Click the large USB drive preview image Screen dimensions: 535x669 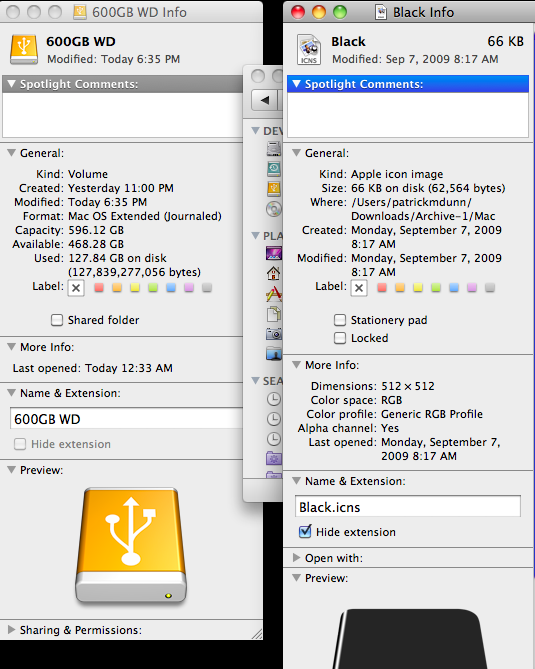pos(131,546)
